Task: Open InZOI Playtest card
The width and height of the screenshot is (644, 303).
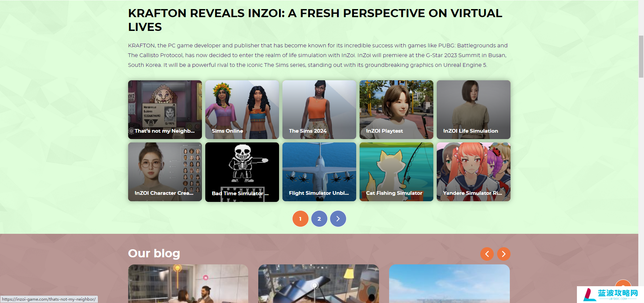Action: 396,110
